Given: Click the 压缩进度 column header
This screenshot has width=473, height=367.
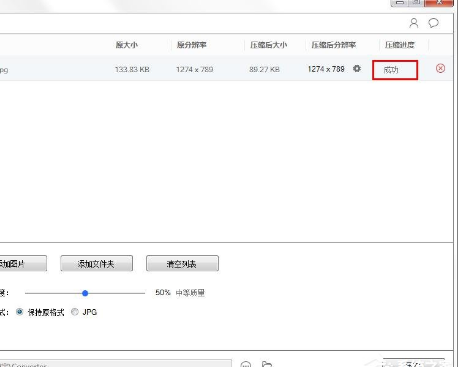Looking at the screenshot, I should coord(400,45).
